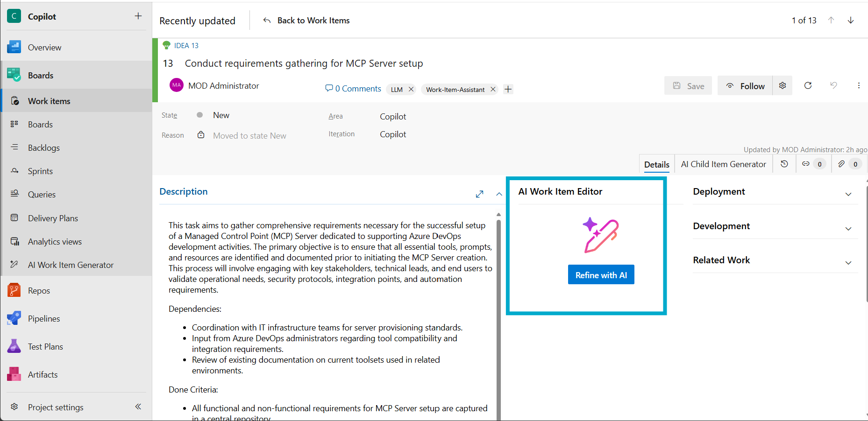868x421 pixels.
Task: Remove the Work-Item-Assistant tag
Action: click(493, 89)
